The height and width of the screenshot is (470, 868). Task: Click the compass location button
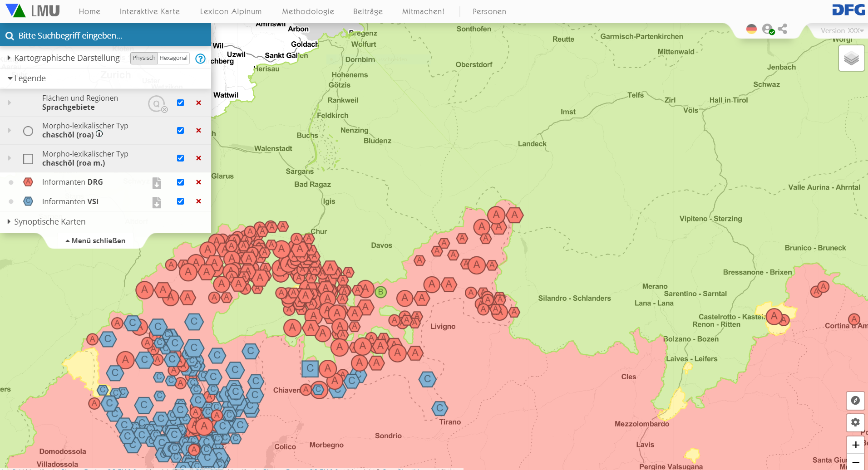855,401
